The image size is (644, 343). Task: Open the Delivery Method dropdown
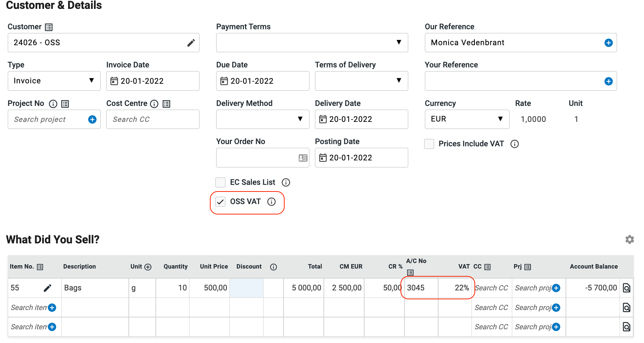[x=262, y=119]
